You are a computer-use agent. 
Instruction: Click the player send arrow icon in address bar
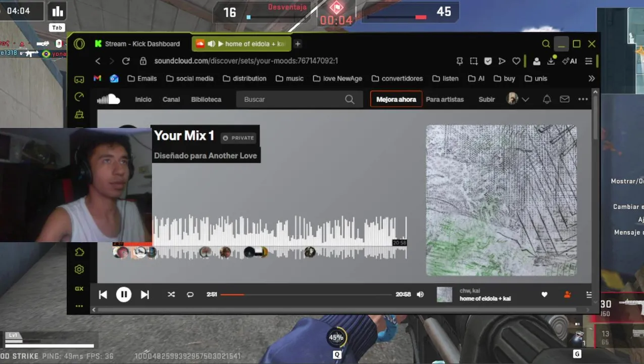[502, 61]
